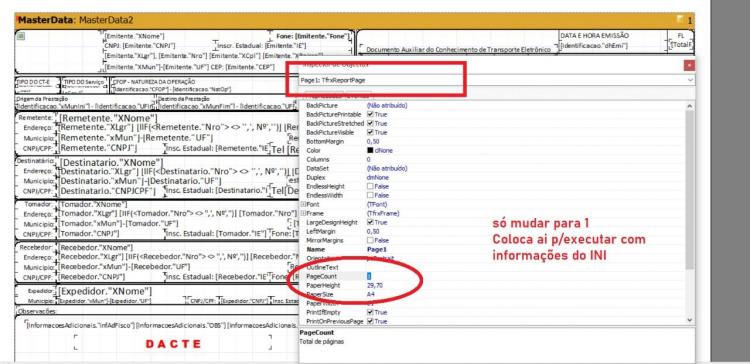Click the scroll down arrow in inspector
This screenshot has width=750, height=364.
(x=689, y=320)
